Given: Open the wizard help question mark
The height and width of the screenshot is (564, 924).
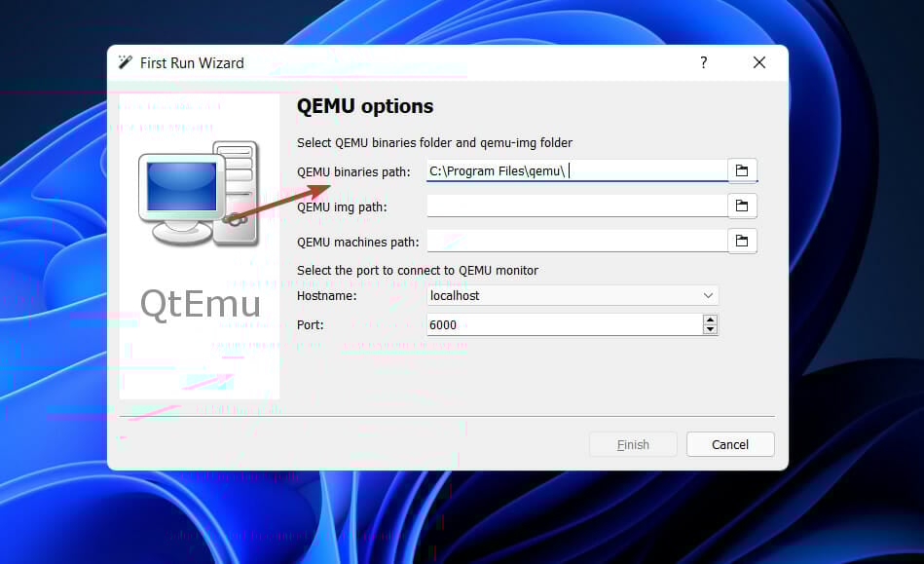Looking at the screenshot, I should pyautogui.click(x=703, y=61).
